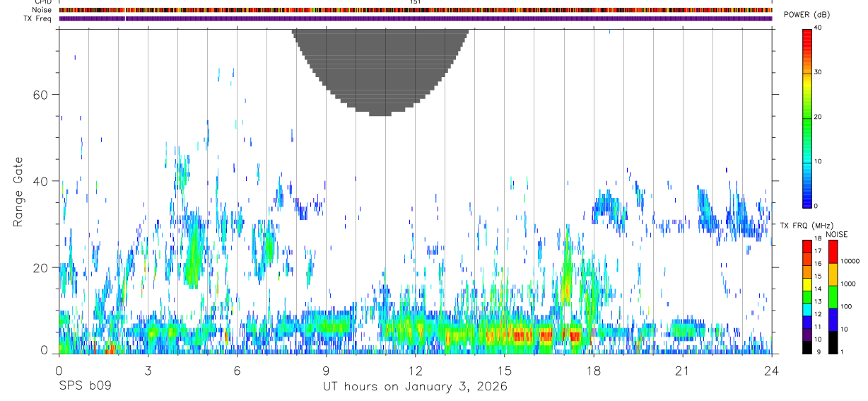Click the 20 tick on the Range Gate axis
This screenshot has width=868, height=401.
coord(39,267)
